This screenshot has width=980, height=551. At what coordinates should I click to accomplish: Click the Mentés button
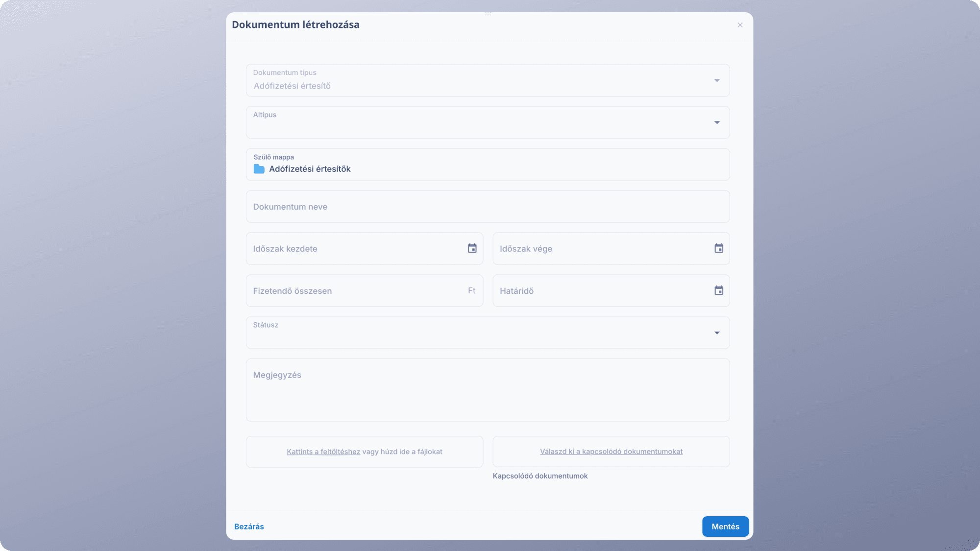click(x=725, y=527)
